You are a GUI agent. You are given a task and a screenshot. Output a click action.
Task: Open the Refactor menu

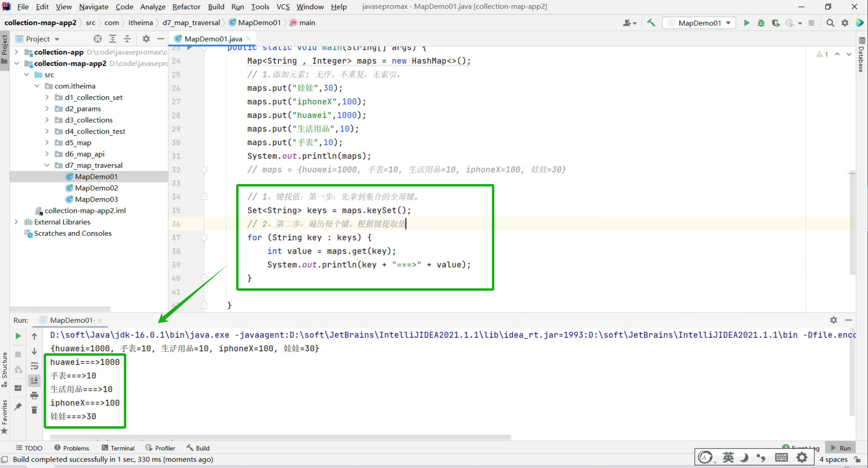[x=186, y=7]
